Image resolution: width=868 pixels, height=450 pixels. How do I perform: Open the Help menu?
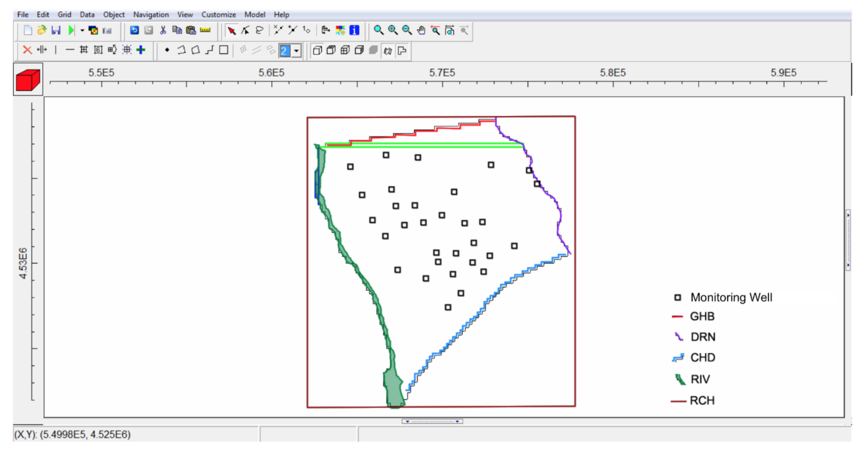pos(281,14)
